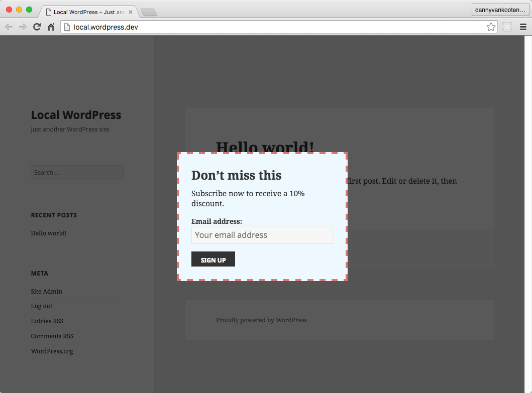The image size is (532, 393).
Task: Select the Local WordPress browser tab
Action: coord(89,12)
